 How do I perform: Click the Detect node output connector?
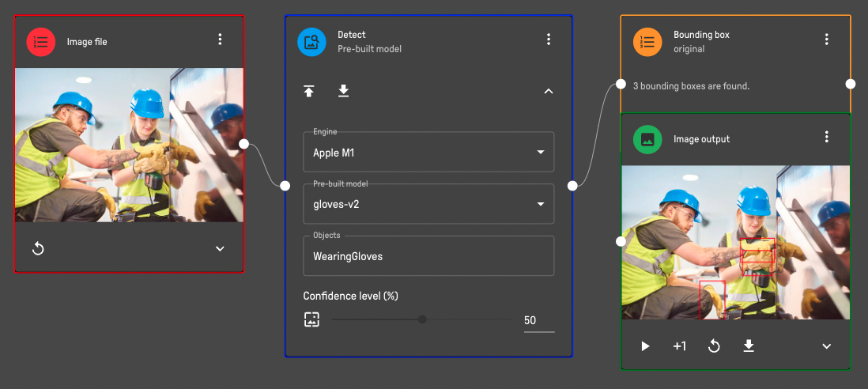point(572,186)
